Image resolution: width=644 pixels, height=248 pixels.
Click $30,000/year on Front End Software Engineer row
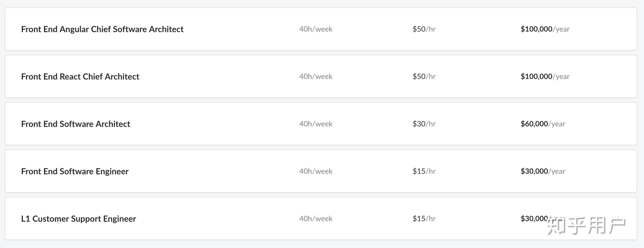tap(543, 171)
